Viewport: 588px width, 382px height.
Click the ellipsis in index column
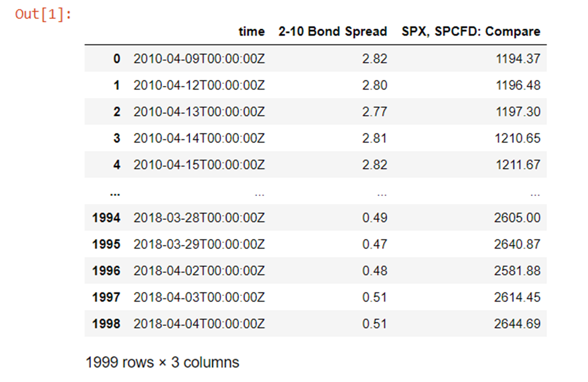115,194
